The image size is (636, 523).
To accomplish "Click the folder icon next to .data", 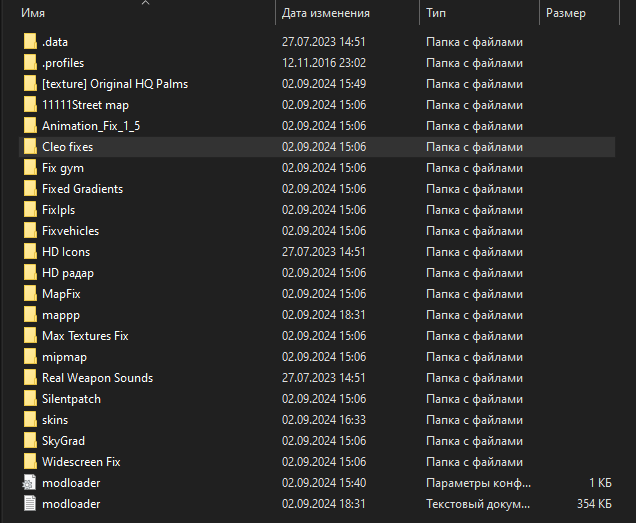I will [x=30, y=42].
